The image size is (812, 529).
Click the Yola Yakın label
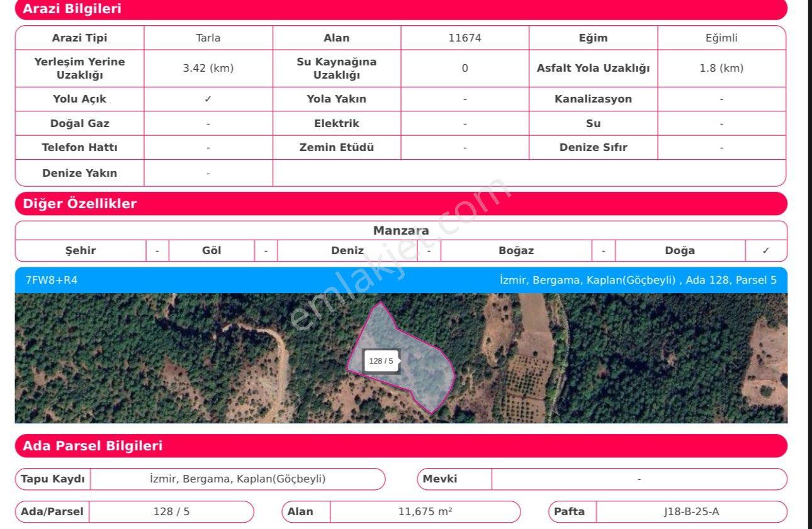(337, 99)
